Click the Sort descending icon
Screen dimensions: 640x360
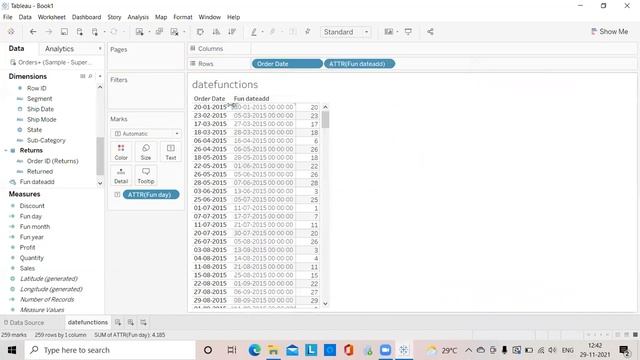[x=232, y=32]
